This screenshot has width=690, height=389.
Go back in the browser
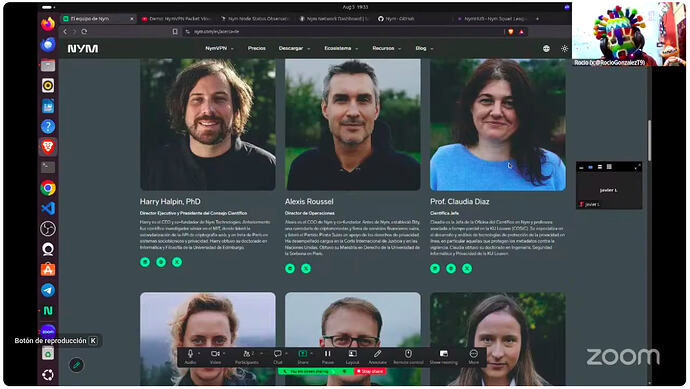click(x=65, y=32)
